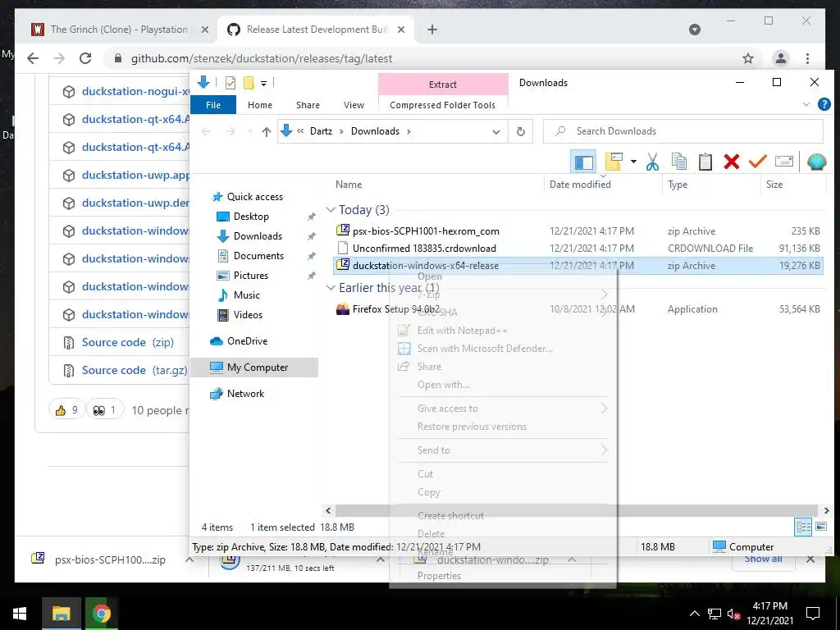Click the envelope E-mail toolbar icon
The height and width of the screenshot is (630, 840).
(x=783, y=162)
